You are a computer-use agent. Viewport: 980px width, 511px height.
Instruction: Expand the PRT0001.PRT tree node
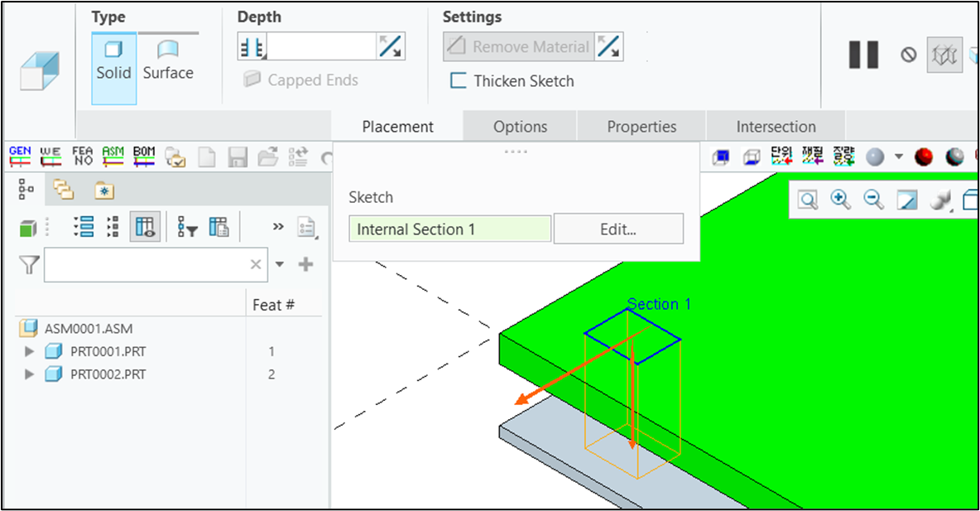29,351
